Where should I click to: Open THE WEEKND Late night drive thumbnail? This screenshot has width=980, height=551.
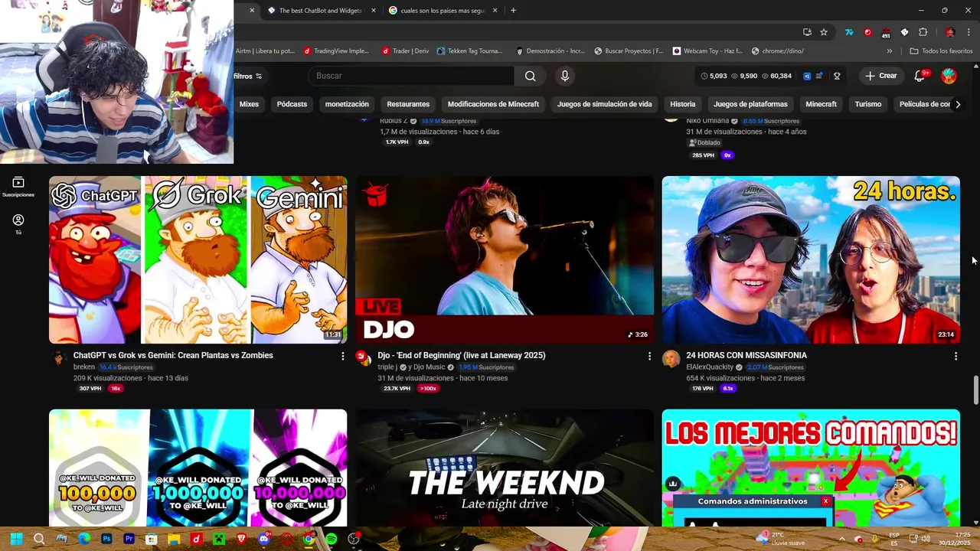pyautogui.click(x=505, y=468)
